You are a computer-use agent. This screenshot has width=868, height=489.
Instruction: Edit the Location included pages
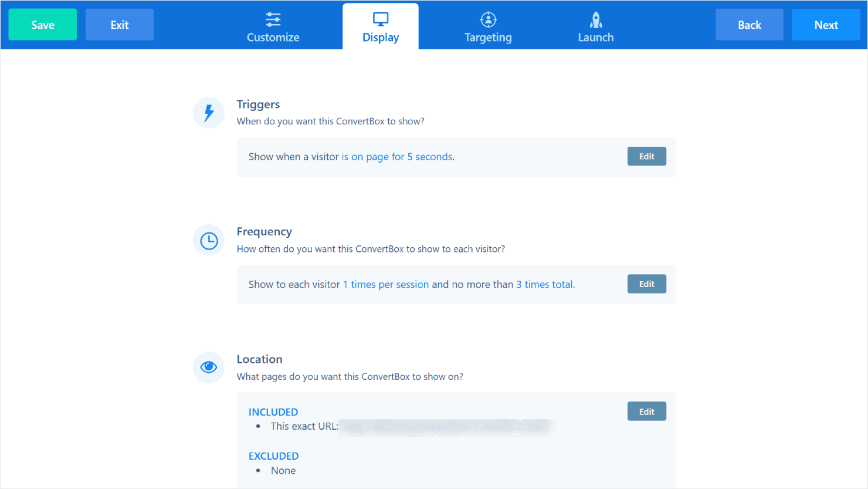(646, 412)
